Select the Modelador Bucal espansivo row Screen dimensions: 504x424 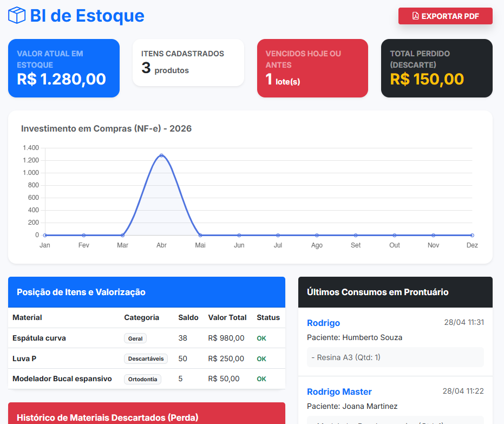tap(147, 379)
